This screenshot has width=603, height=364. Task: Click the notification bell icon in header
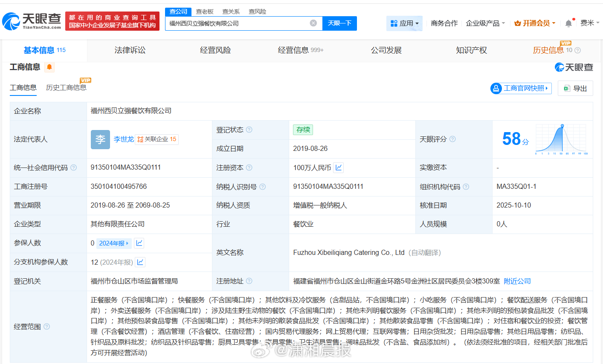[568, 23]
